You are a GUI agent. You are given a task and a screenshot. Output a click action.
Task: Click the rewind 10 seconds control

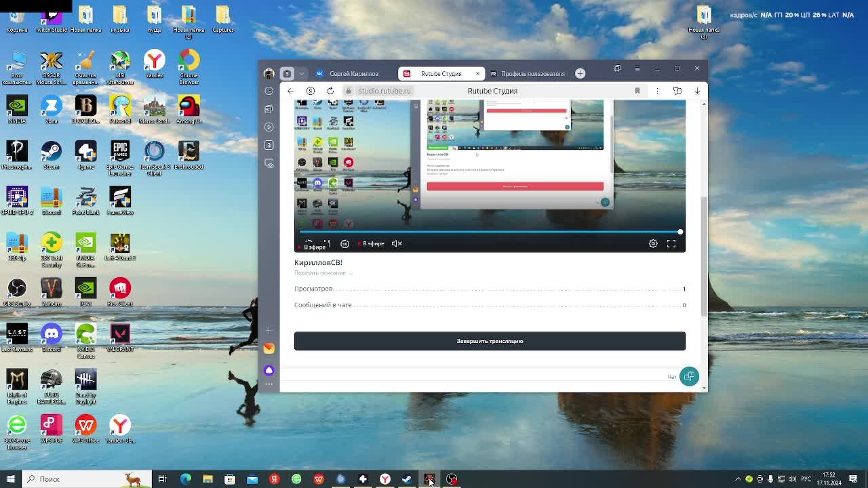344,243
